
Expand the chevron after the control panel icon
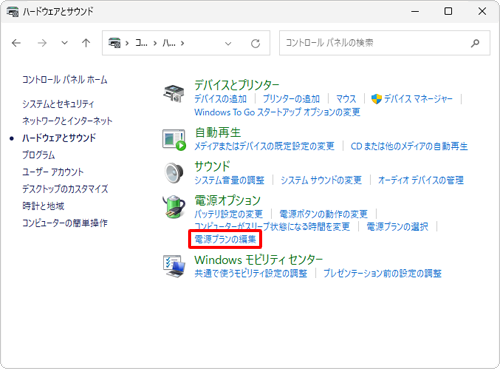coord(127,43)
